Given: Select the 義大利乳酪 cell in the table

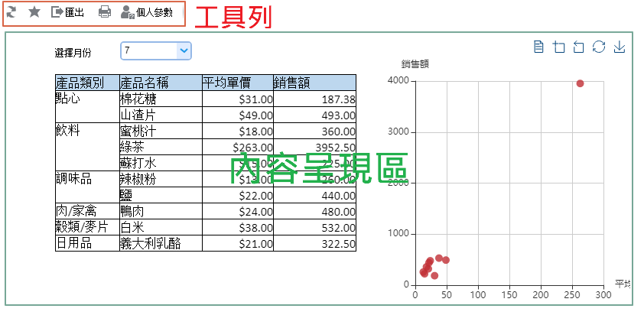Looking at the screenshot, I should coord(150,243).
